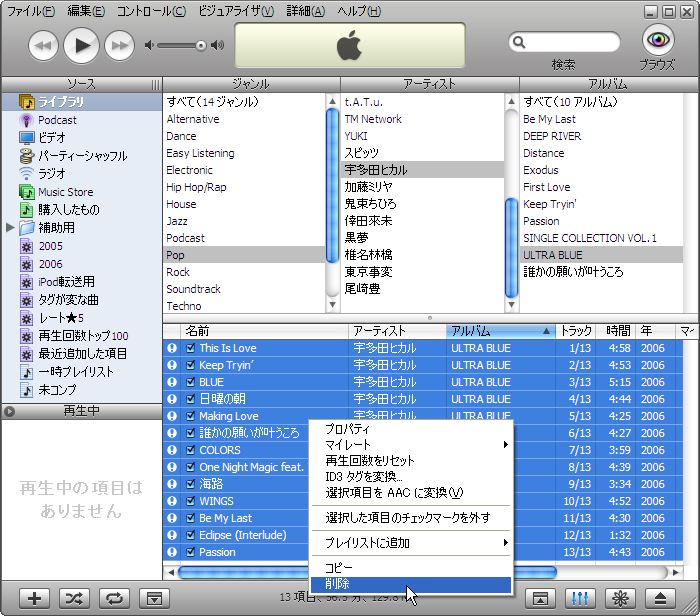Open the ビジュアライザ menu
The width and height of the screenshot is (700, 616).
coord(236,11)
